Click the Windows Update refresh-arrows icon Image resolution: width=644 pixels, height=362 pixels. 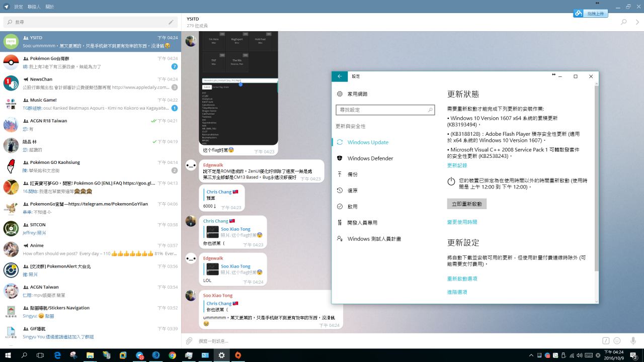pyautogui.click(x=340, y=142)
